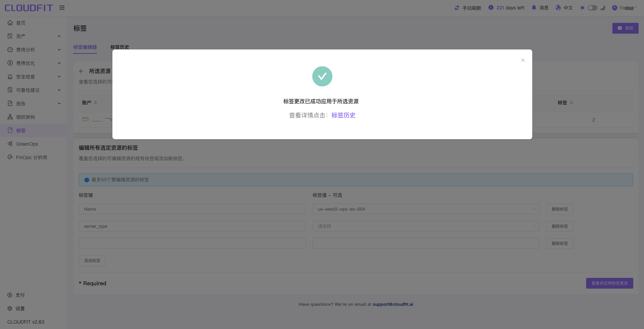
Task: Click the 帮助 help button
Action: click(625, 28)
